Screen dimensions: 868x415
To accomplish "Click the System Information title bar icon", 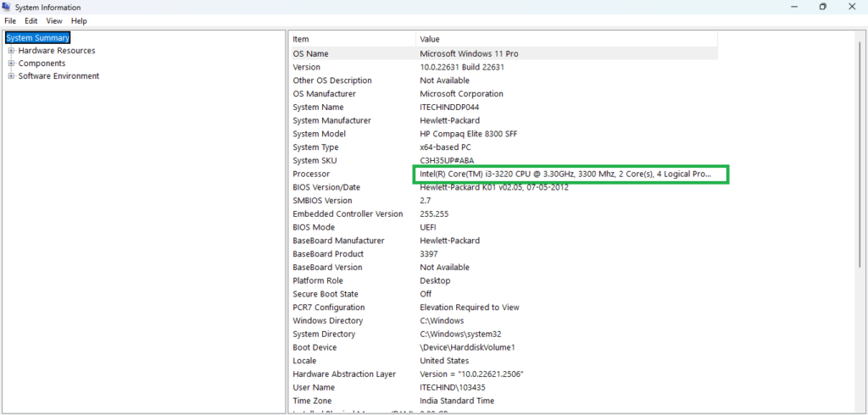I will [x=7, y=7].
